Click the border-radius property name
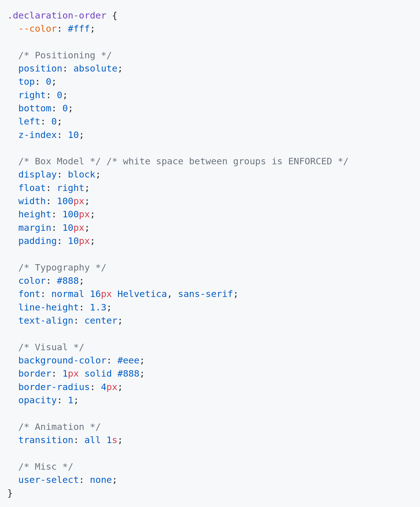Screen dimensions: 420x507 click(54, 387)
